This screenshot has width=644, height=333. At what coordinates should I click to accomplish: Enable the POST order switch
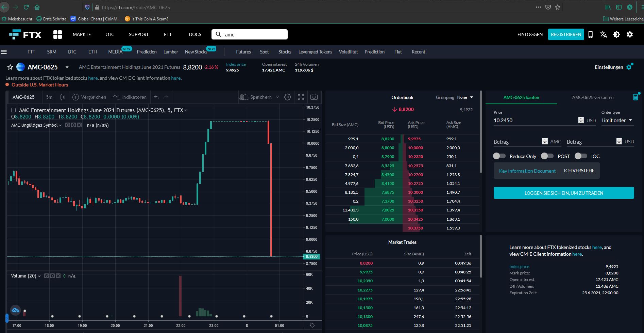tap(547, 156)
